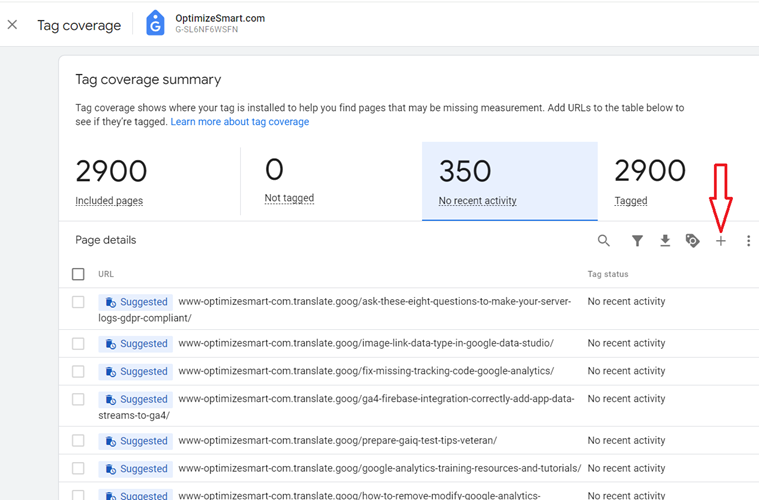Screen dimensions: 759x500
Task: Select the 2900 Tagged tab
Action: (x=678, y=182)
